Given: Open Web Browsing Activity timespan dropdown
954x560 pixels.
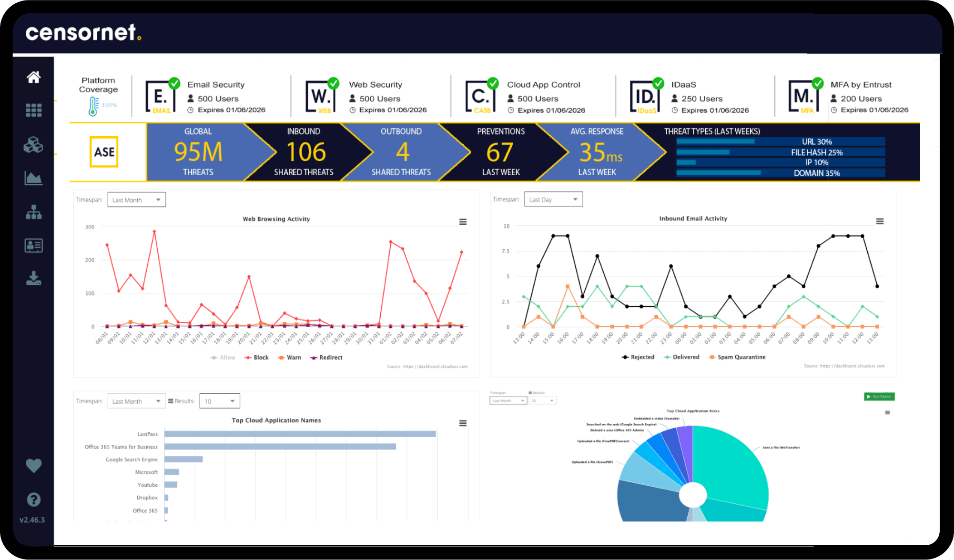Looking at the screenshot, I should point(137,200).
